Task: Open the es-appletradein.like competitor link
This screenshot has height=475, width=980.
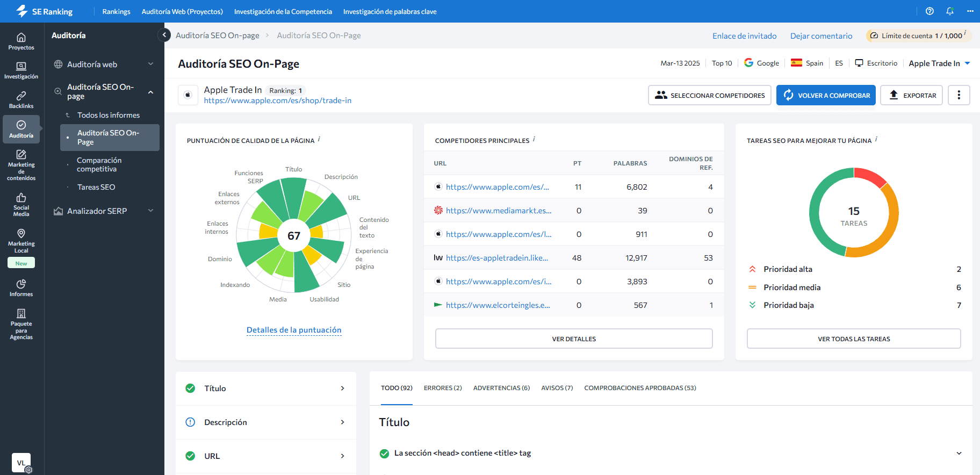Action: [x=497, y=258]
